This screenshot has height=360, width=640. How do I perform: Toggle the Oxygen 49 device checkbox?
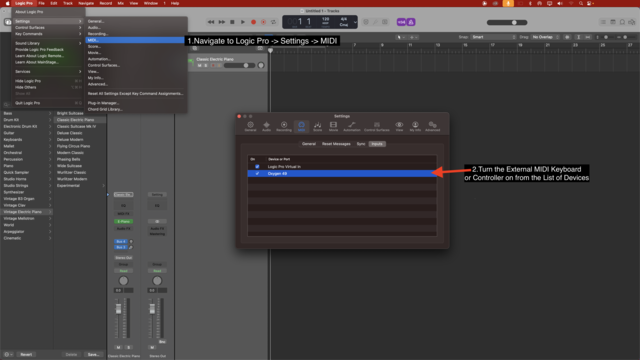pos(257,173)
